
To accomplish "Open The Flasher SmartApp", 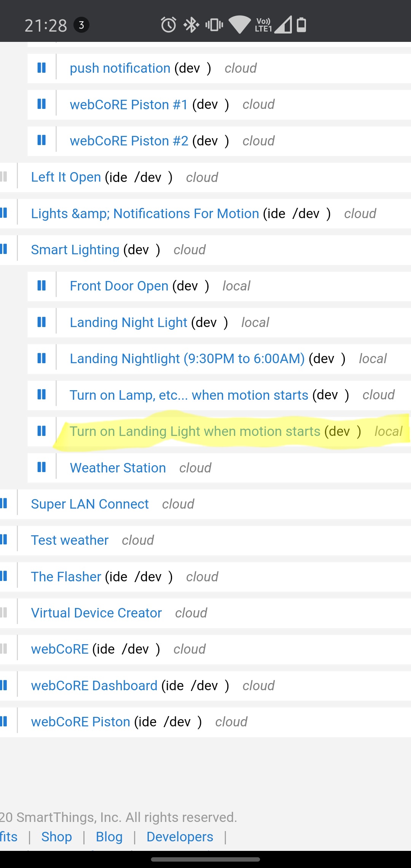I will point(66,577).
